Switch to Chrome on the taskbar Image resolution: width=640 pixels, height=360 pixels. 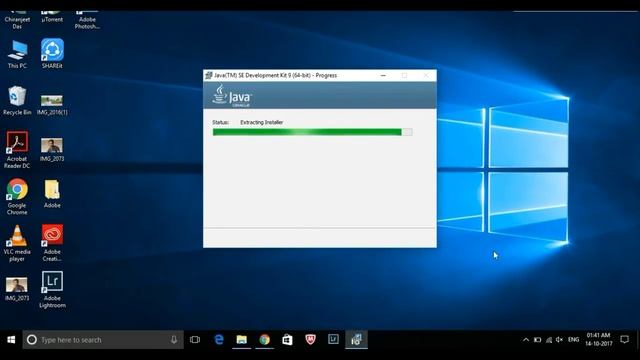264,340
